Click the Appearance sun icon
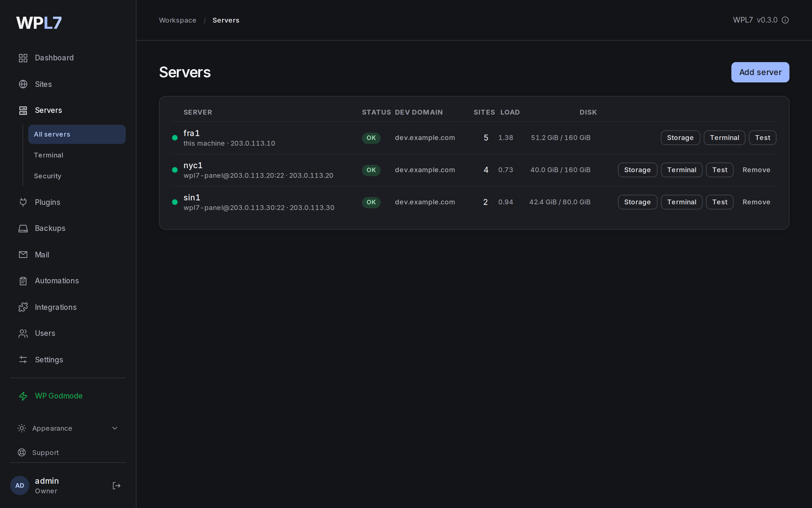The width and height of the screenshot is (812, 508). click(x=21, y=428)
